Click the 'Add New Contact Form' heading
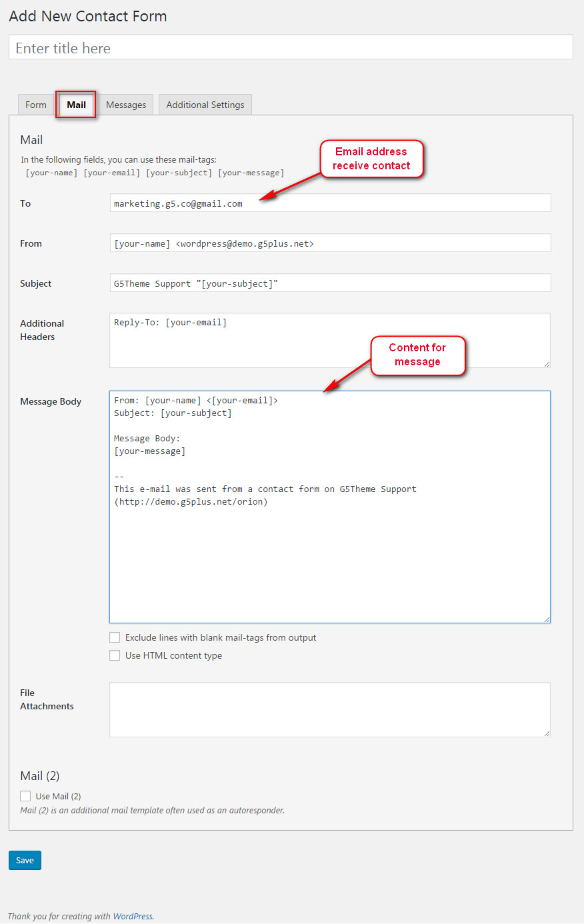The height and width of the screenshot is (924, 584). (88, 17)
